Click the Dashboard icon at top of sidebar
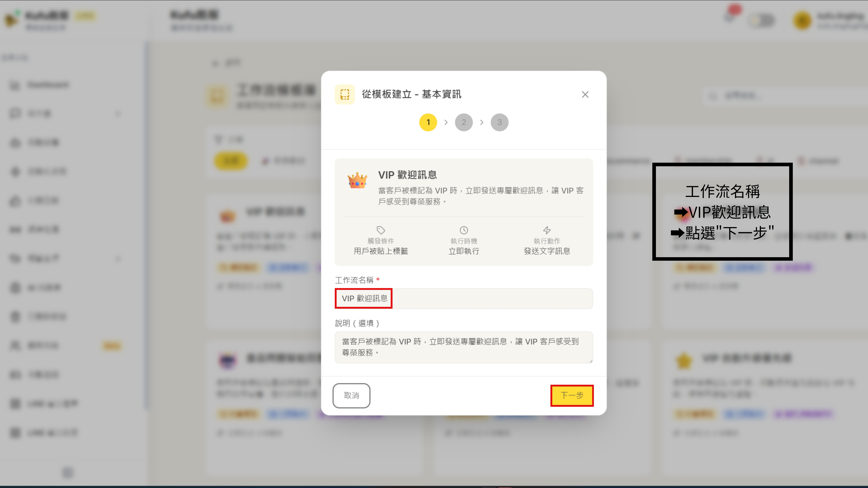The image size is (868, 488). pyautogui.click(x=15, y=85)
